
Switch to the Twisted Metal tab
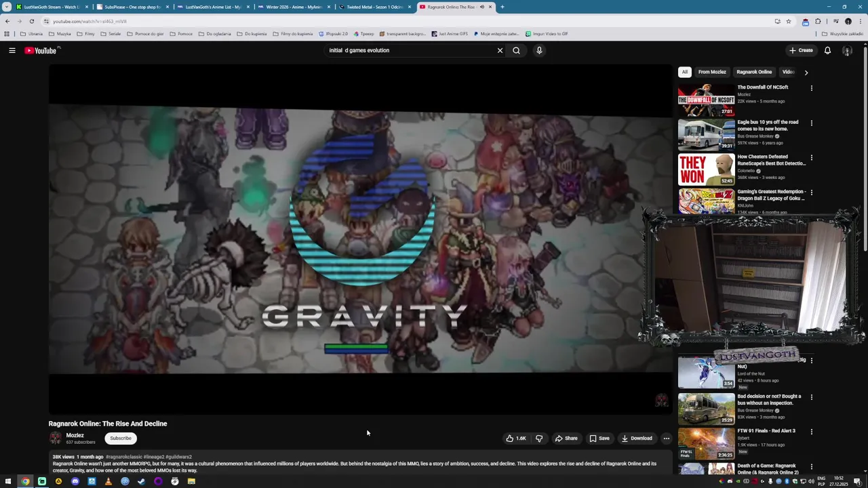point(374,7)
